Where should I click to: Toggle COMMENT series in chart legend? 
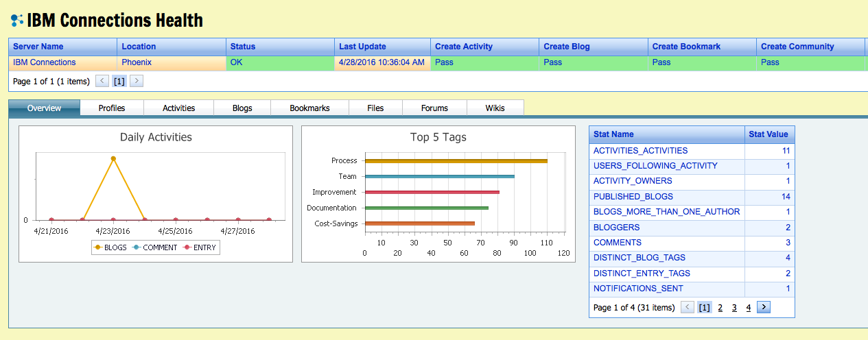[x=154, y=247]
